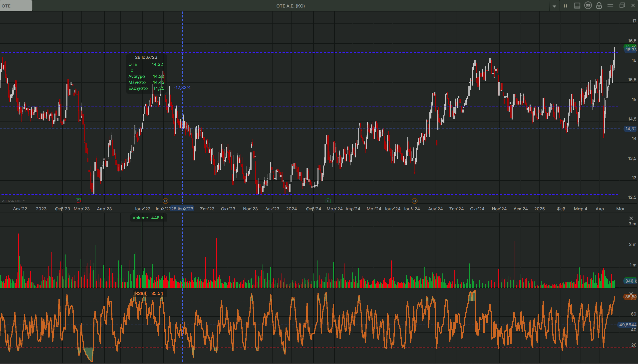Click the 2024 year axis label
Screen dimensions: 638x364
coord(291,209)
